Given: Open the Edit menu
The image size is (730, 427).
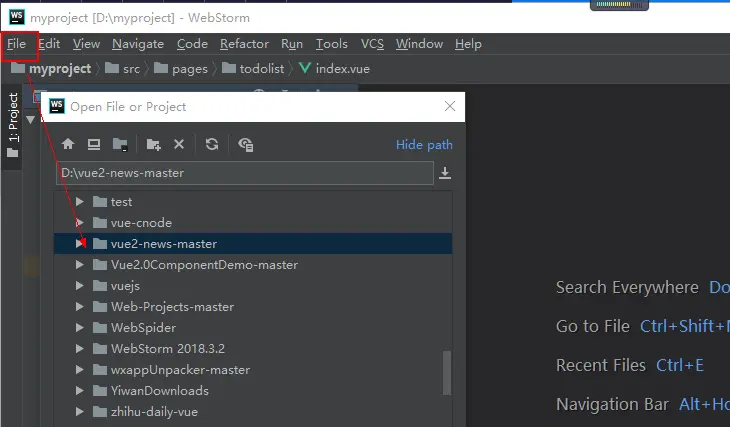Looking at the screenshot, I should (49, 44).
